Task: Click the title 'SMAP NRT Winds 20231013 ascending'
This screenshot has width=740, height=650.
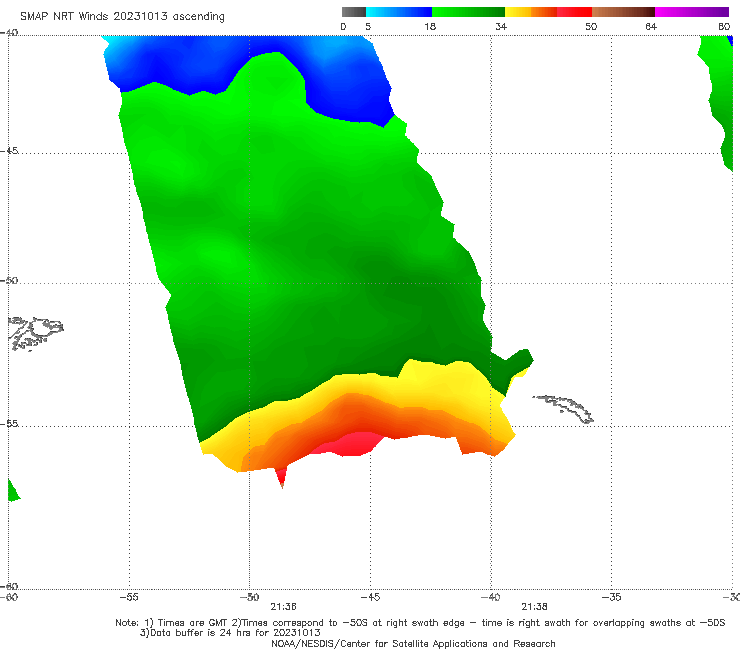Action: click(122, 17)
